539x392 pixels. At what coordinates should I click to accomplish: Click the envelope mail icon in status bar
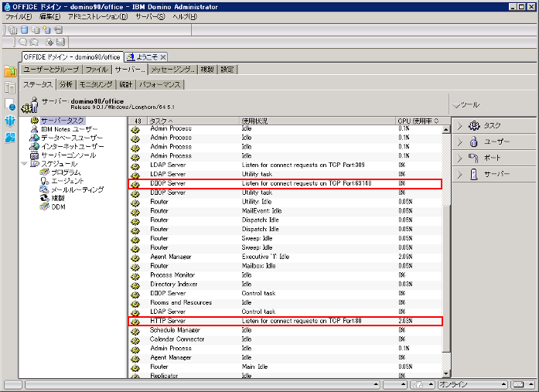[518, 384]
